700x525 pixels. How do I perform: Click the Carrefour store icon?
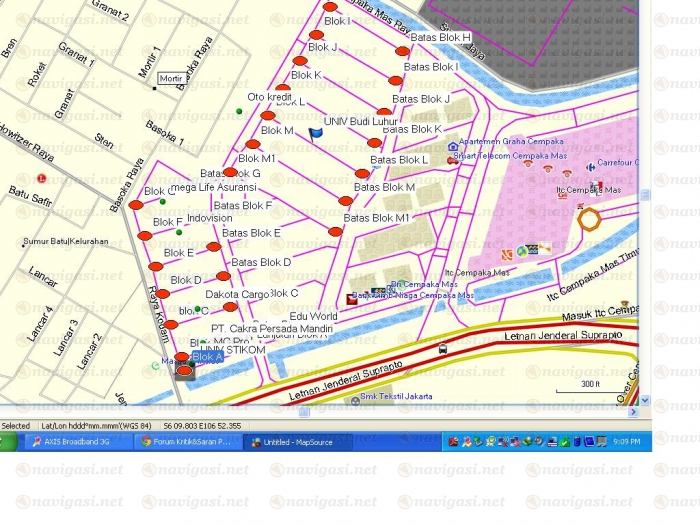pyautogui.click(x=592, y=161)
